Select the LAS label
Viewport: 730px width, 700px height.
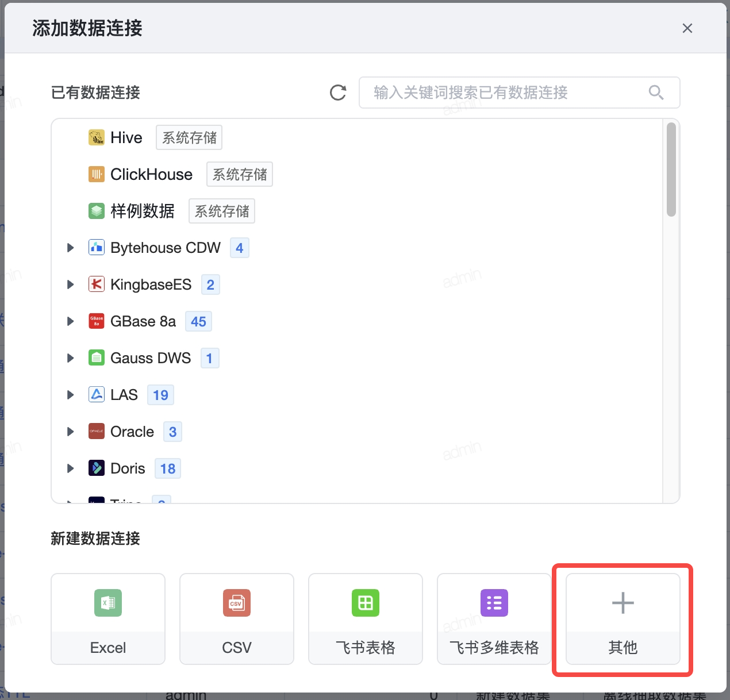[x=124, y=395]
